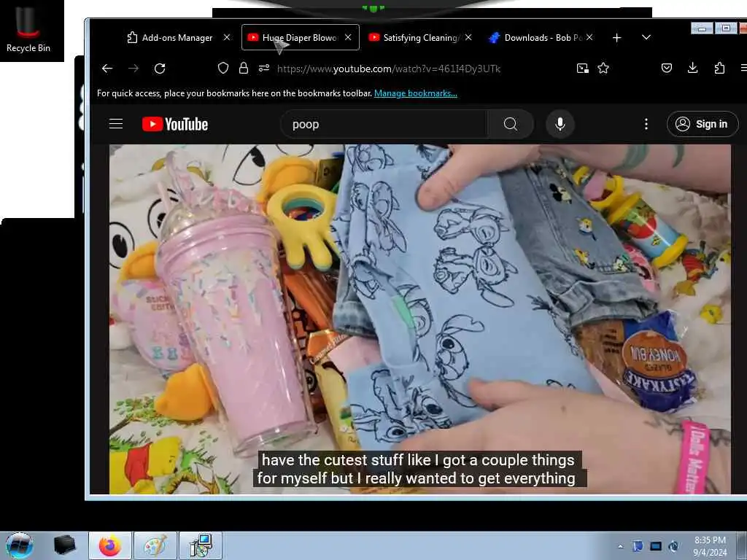Maximize the Firefox window
The image size is (747, 560).
tap(726, 28)
